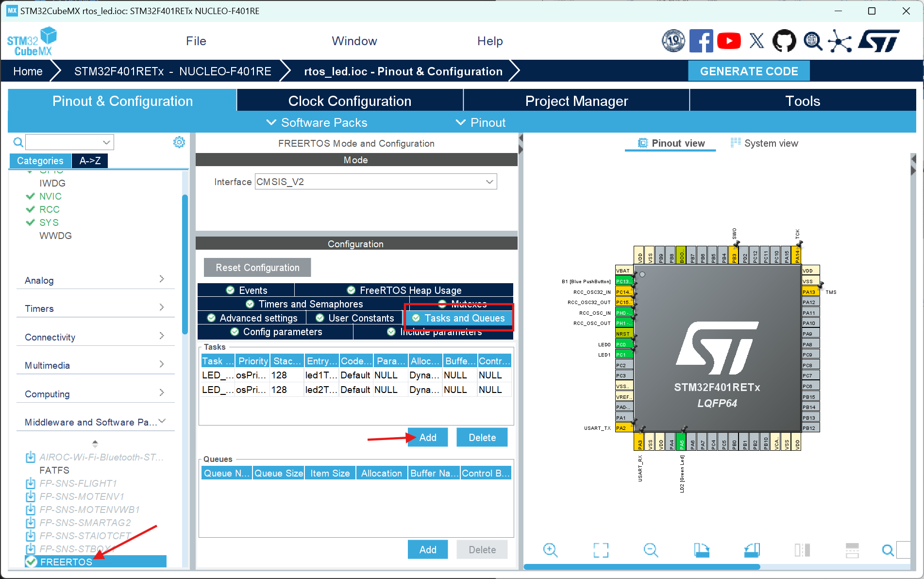This screenshot has height=579, width=924.
Task: Open the Pinout dropdown menu
Action: click(481, 122)
